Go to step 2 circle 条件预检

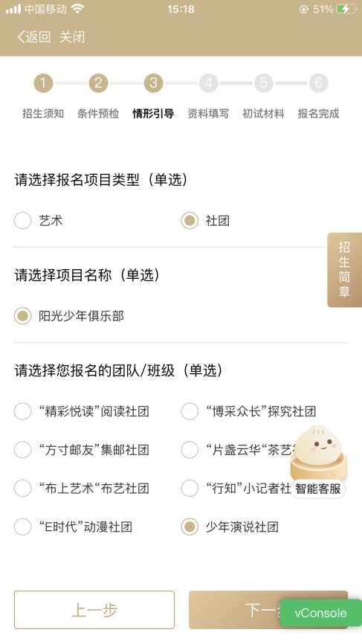(x=98, y=83)
